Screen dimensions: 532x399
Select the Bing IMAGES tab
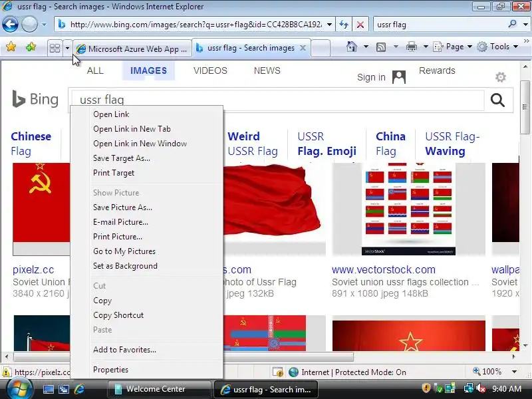click(148, 70)
